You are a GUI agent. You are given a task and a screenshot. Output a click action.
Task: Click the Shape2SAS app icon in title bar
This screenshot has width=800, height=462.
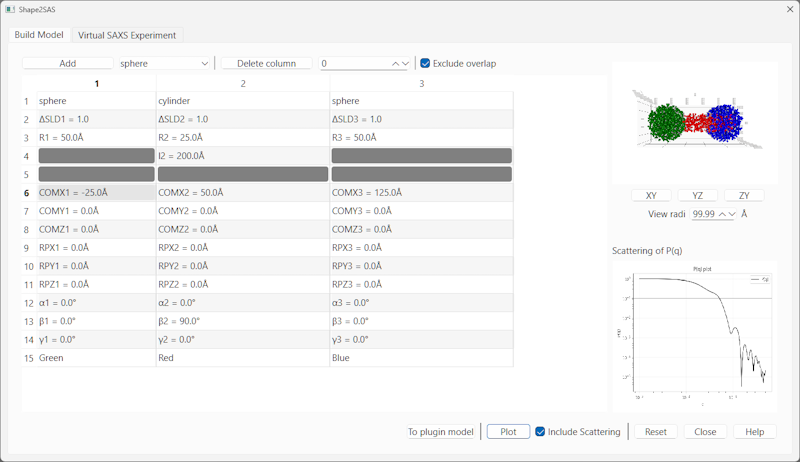point(12,9)
